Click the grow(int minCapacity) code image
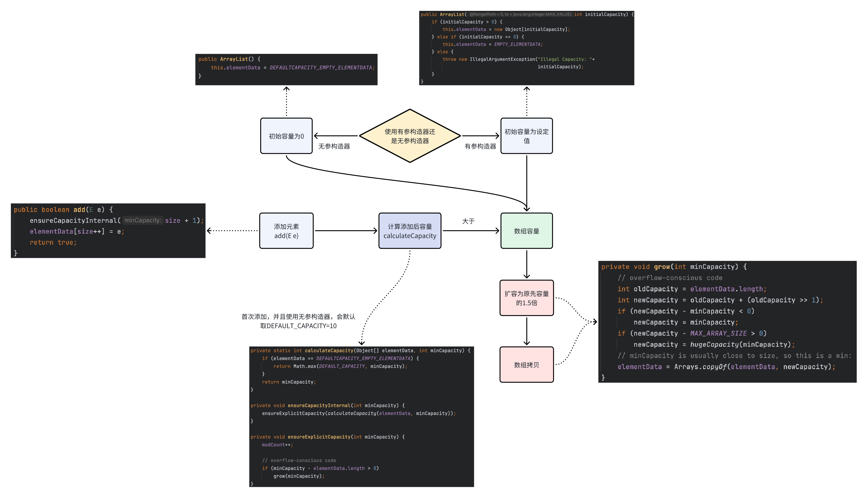The height and width of the screenshot is (498, 868). tap(727, 322)
